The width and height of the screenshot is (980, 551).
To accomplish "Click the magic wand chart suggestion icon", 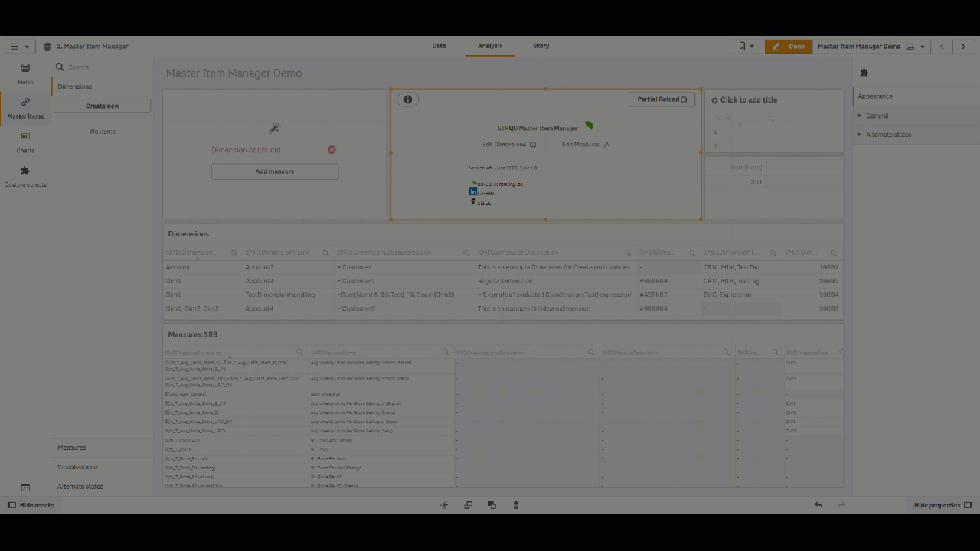I will point(275,129).
